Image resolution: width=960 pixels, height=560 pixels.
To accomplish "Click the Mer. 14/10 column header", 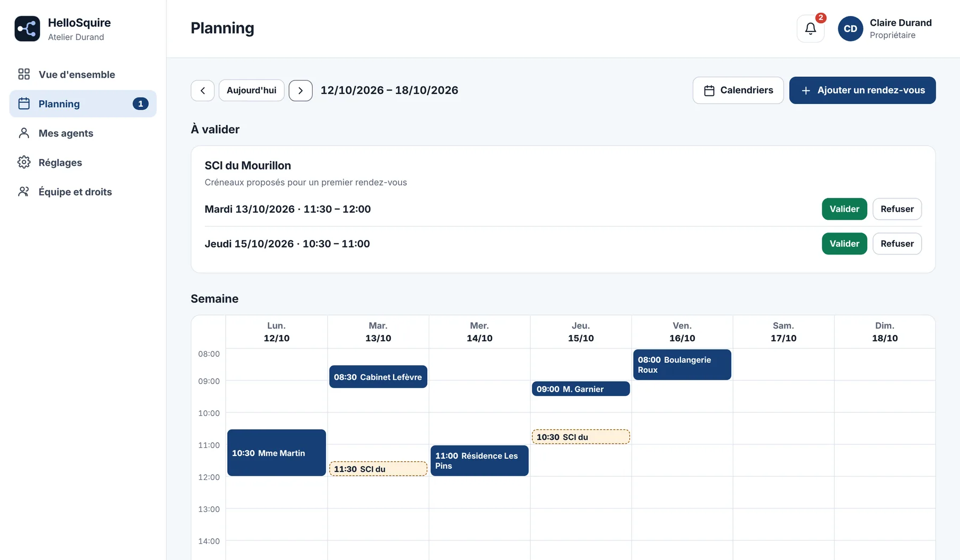I will click(479, 332).
